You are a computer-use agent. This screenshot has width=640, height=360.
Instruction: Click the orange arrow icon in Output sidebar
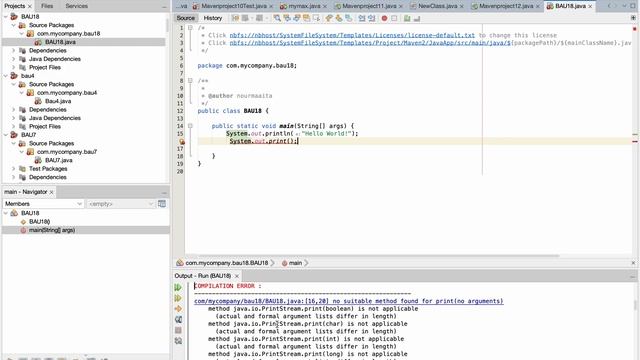pyautogui.click(x=178, y=309)
